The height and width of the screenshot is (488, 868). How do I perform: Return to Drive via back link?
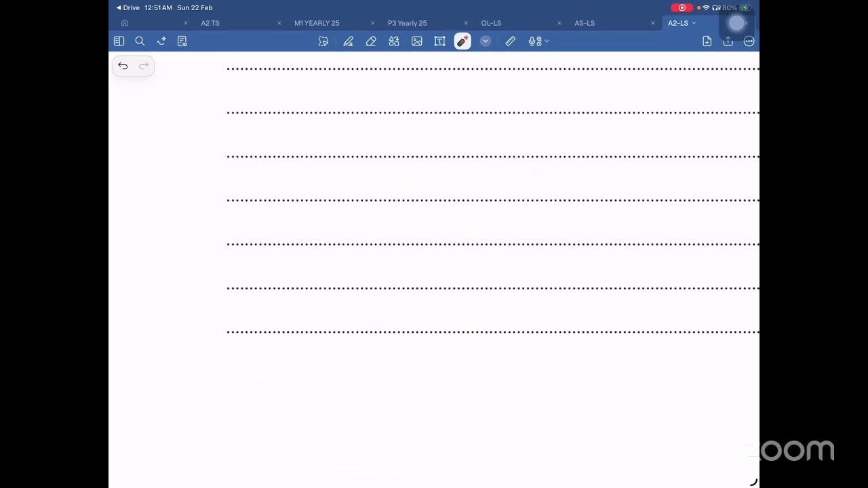pos(128,7)
